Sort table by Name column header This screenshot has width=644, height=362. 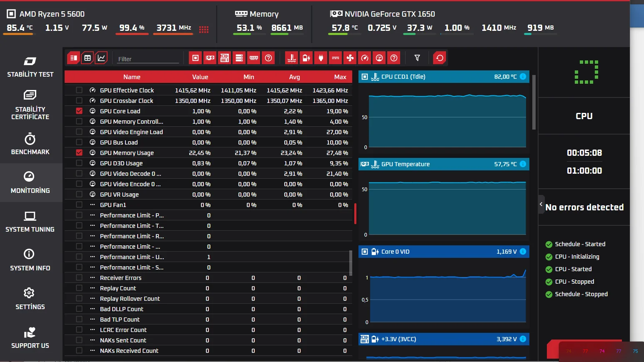click(132, 77)
